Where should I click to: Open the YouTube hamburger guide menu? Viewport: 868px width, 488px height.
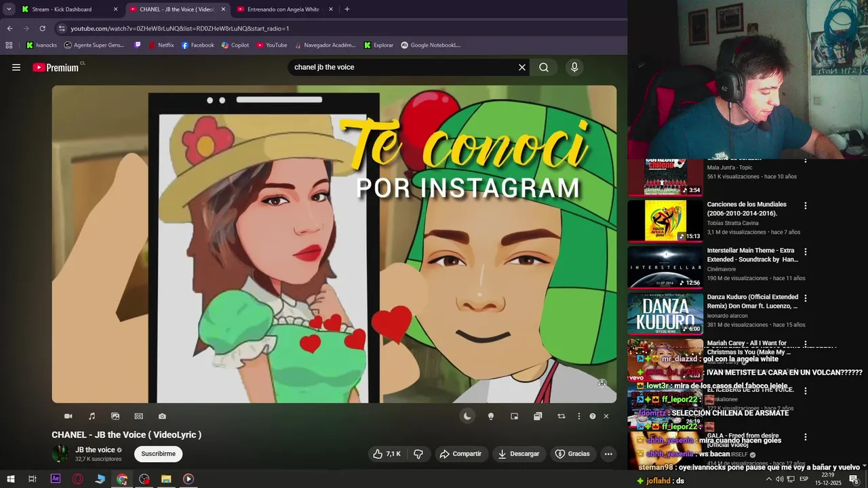(16, 67)
